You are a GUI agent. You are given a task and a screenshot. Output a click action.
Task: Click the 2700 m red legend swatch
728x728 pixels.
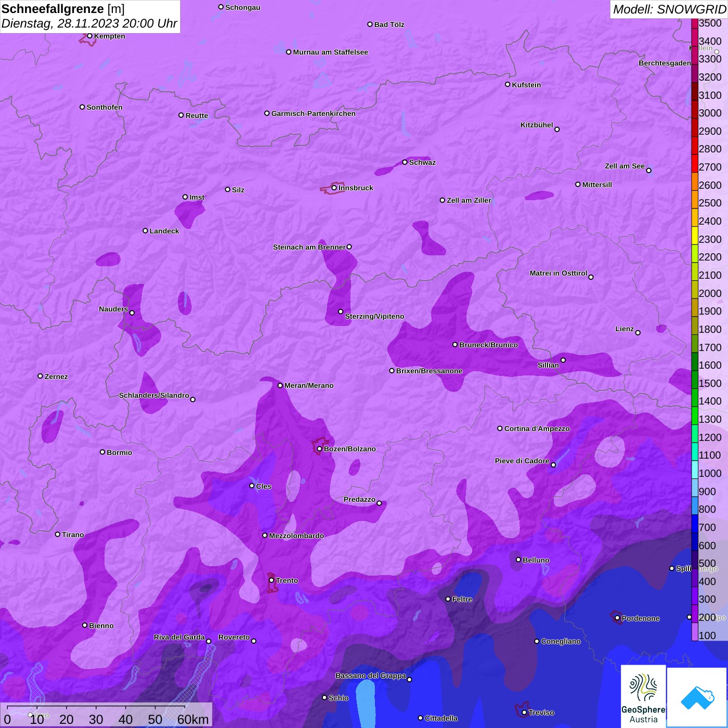(x=695, y=163)
